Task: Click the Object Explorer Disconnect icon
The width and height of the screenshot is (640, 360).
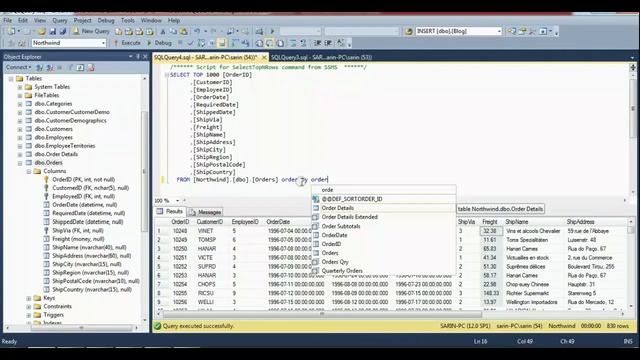Action: click(x=50, y=67)
